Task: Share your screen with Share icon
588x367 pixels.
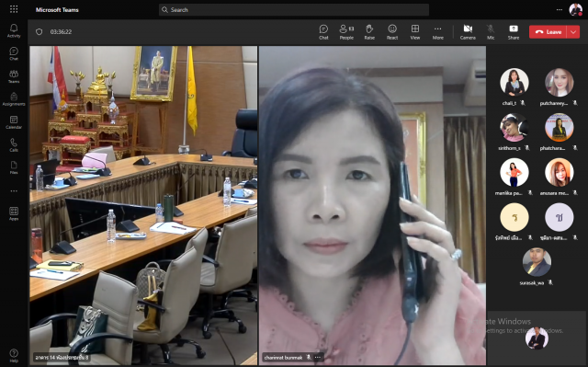Action: pyautogui.click(x=514, y=32)
